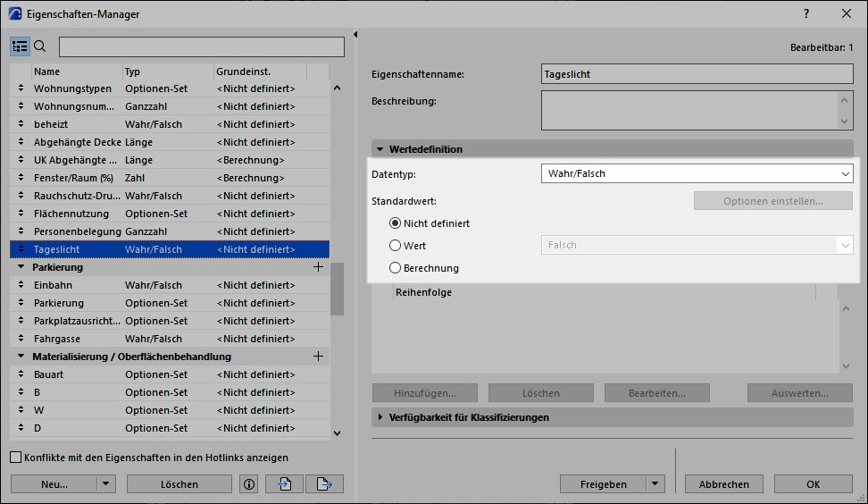Image resolution: width=868 pixels, height=504 pixels.
Task: Click the Auswerten... button
Action: click(x=800, y=393)
